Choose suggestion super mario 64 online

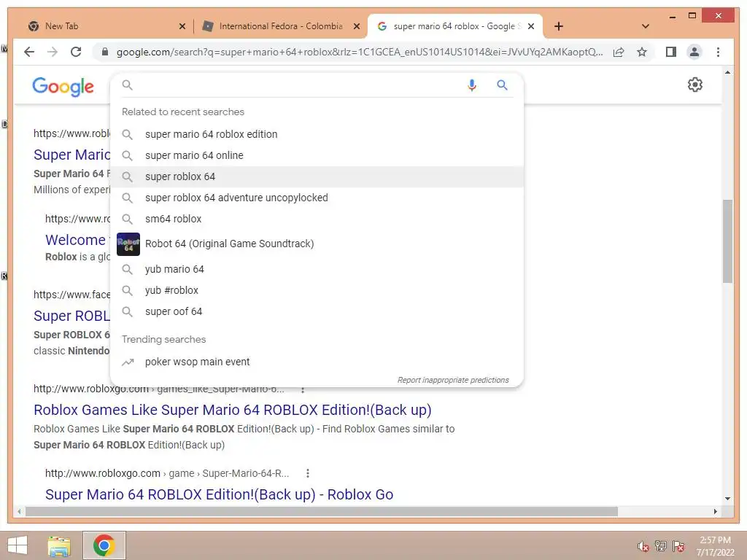[317, 155]
